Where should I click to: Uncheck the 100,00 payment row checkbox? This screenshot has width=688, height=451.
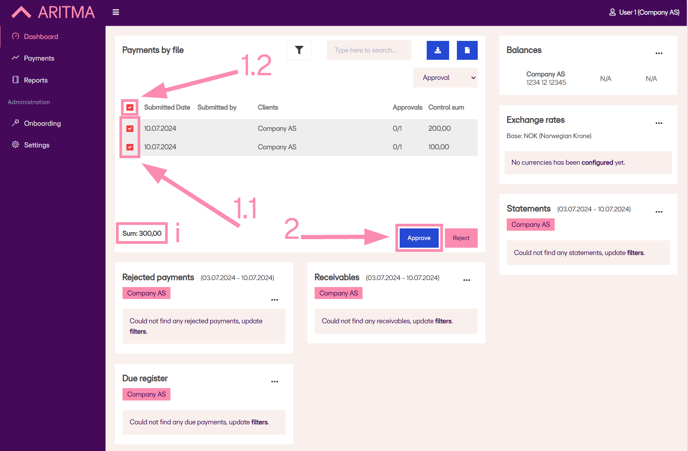[130, 147]
